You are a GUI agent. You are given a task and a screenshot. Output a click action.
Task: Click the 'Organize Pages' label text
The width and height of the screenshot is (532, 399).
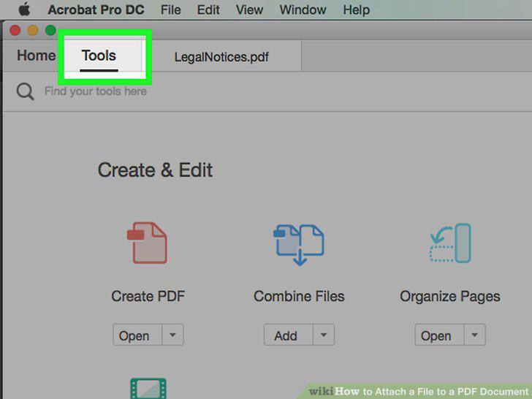pos(450,297)
